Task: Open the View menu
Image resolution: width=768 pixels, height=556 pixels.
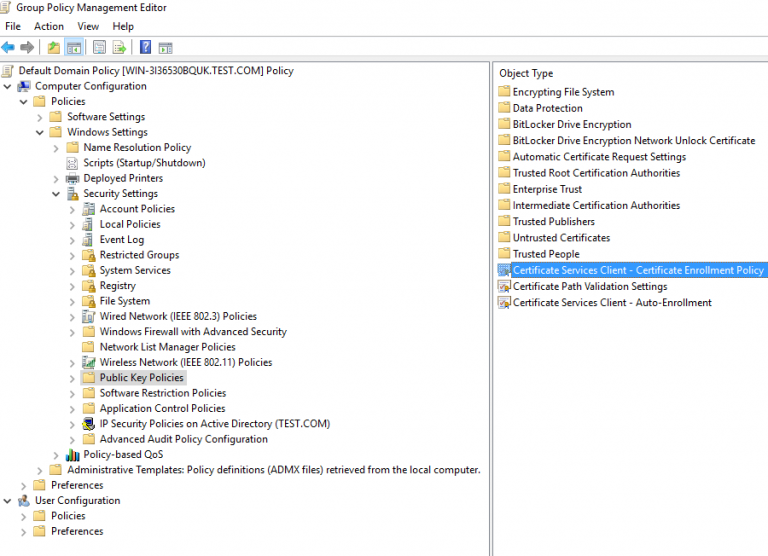Action: pyautogui.click(x=88, y=26)
